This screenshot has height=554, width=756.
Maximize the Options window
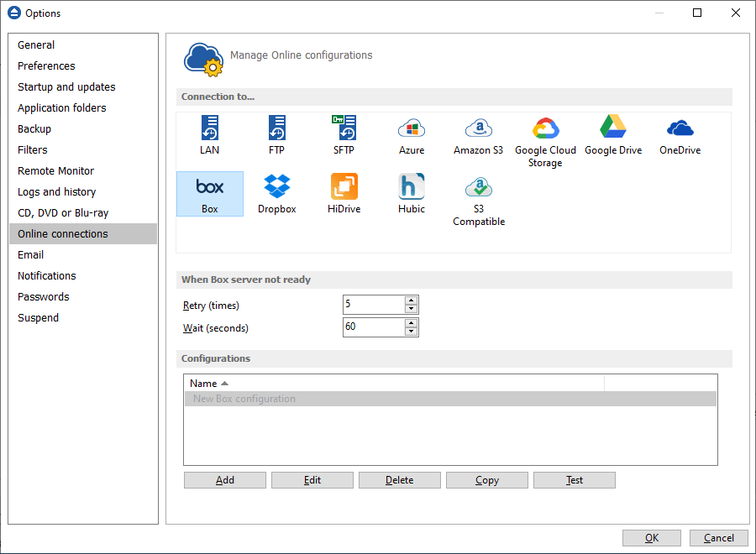697,13
